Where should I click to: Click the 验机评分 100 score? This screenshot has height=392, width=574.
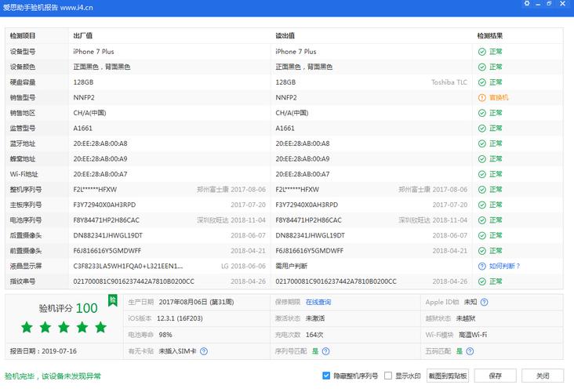(x=68, y=308)
